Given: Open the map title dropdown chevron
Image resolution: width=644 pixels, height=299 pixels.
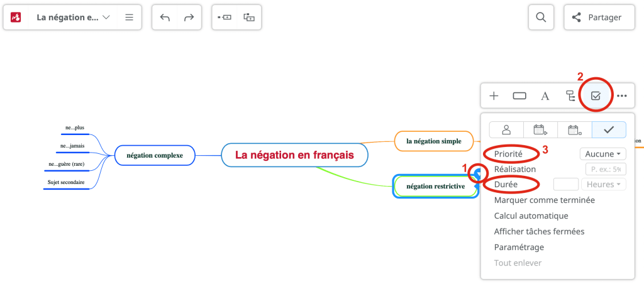Looking at the screenshot, I should pos(106,17).
